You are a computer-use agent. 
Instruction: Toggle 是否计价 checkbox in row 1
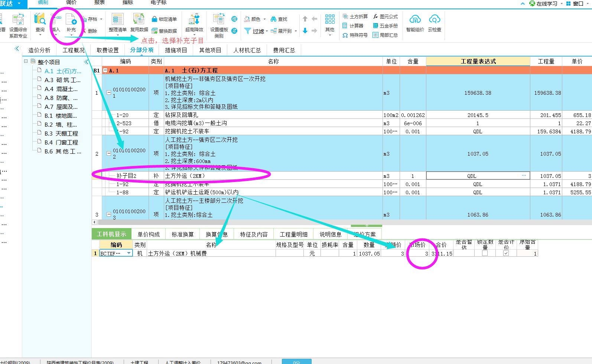click(x=506, y=253)
